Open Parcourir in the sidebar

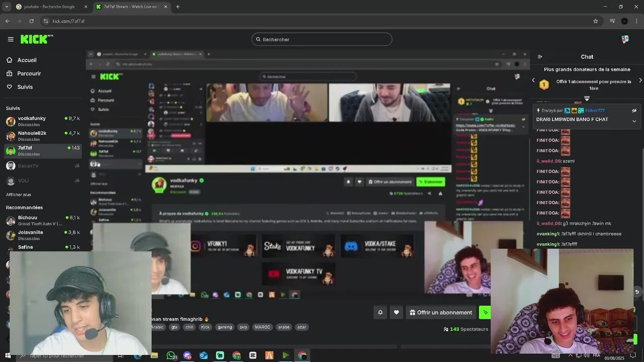click(24, 73)
